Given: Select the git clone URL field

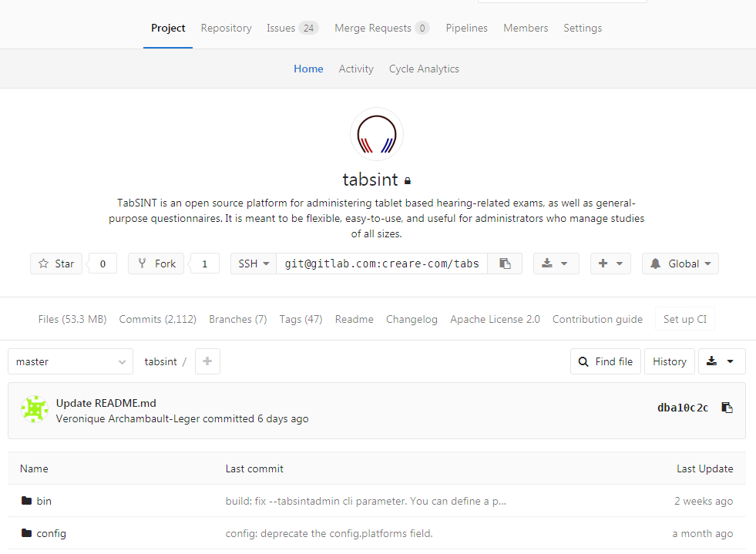Looking at the screenshot, I should tap(381, 264).
